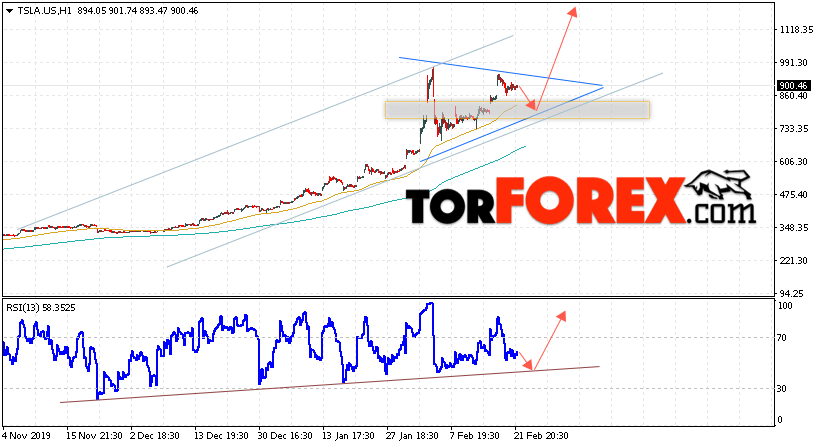Click the 221.30 price axis label
The width and height of the screenshot is (815, 447).
tap(794, 260)
